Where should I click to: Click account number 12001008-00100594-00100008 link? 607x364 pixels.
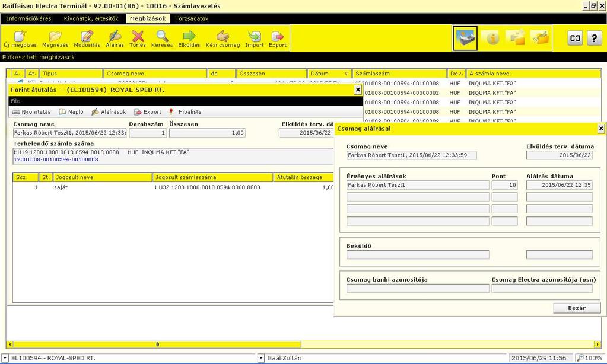[56, 159]
